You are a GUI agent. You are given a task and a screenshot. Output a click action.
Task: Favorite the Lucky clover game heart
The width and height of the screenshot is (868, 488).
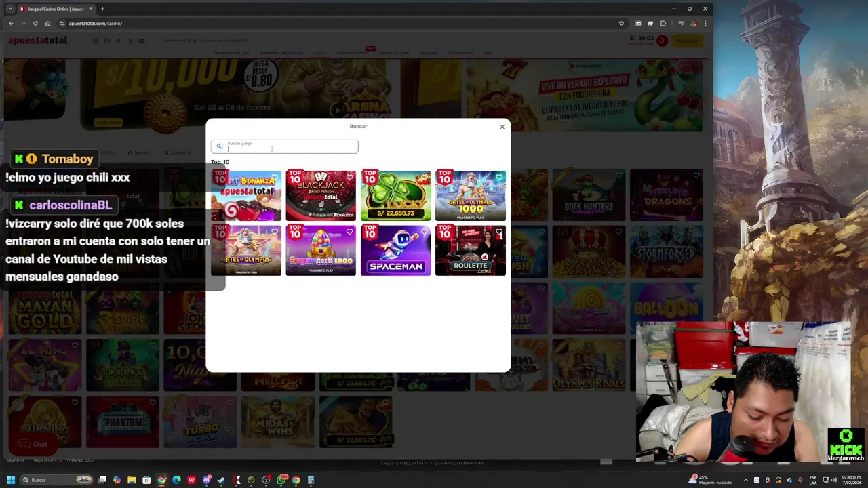click(x=425, y=178)
